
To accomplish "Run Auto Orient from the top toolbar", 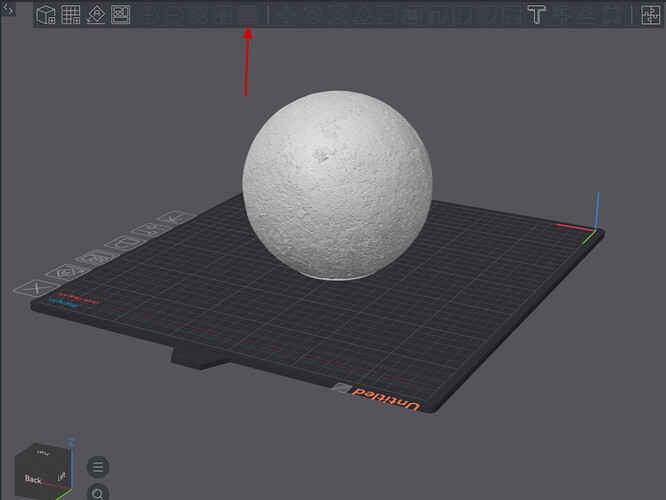I will (96, 15).
